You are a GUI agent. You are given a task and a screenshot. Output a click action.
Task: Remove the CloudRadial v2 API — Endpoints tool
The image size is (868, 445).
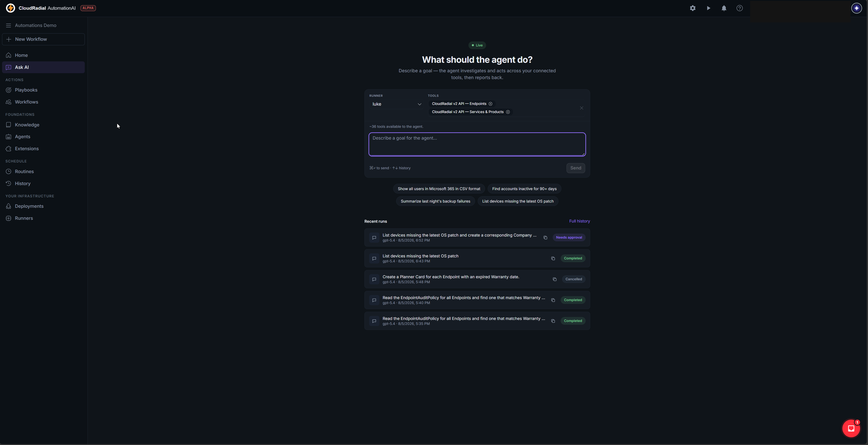point(490,104)
